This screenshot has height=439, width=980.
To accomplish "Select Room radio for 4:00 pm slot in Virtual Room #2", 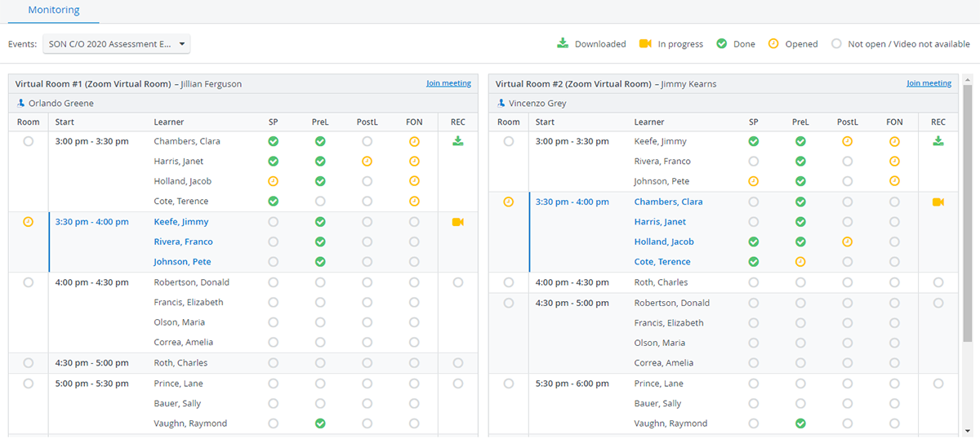I will 509,282.
